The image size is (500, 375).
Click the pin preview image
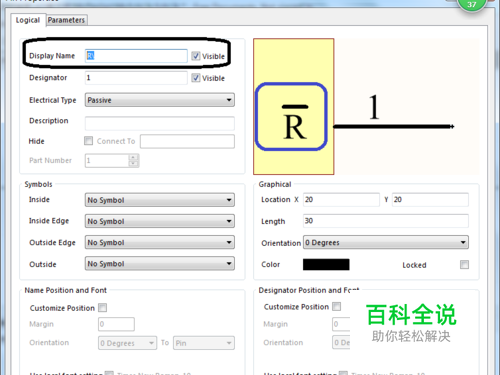click(366, 107)
